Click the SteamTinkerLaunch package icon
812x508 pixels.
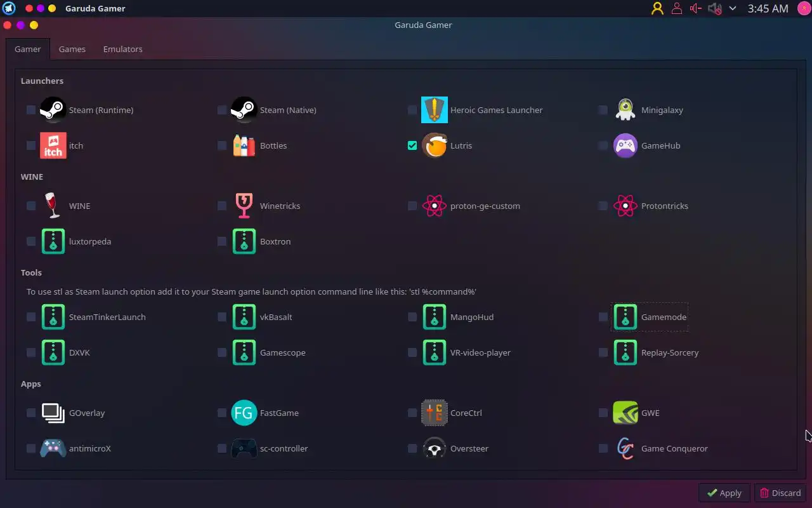tap(53, 317)
